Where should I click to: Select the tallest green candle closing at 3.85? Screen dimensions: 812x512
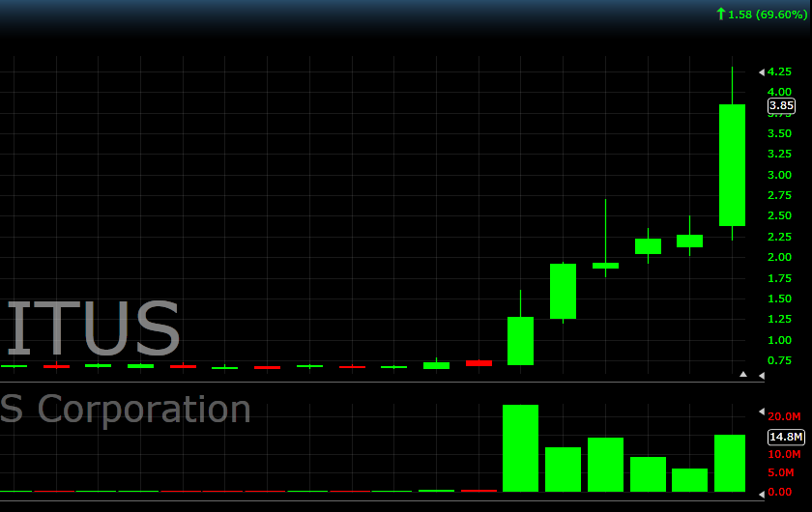tap(733, 165)
